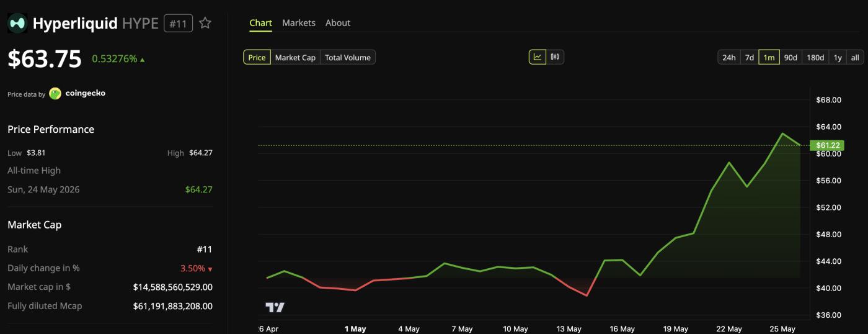Image resolution: width=868 pixels, height=334 pixels.
Task: Click the Market Cap section heading
Action: 35,225
